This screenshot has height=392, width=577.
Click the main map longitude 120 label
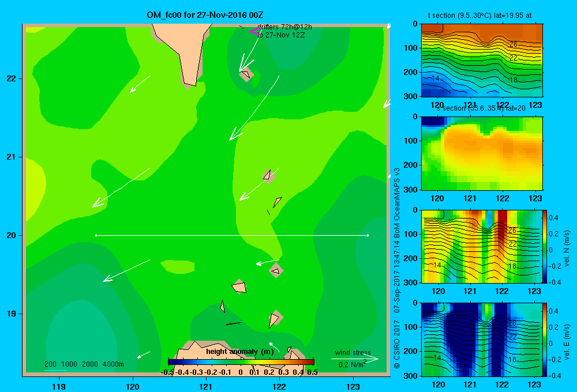point(133,386)
